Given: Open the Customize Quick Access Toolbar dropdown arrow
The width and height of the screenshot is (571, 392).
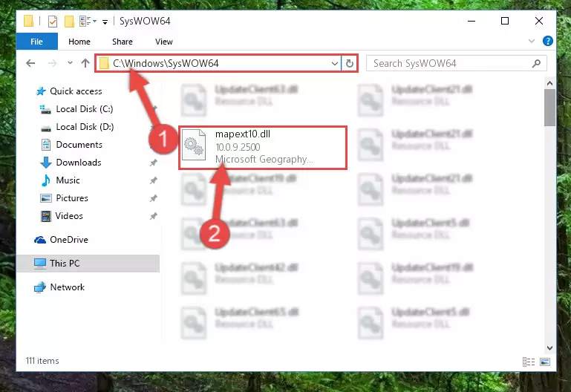Looking at the screenshot, I should [105, 22].
